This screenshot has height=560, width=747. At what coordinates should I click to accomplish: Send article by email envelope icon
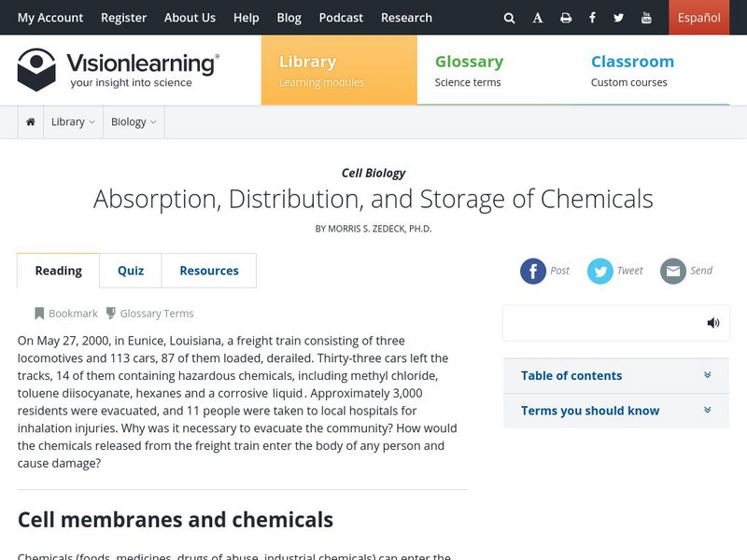coord(673,271)
